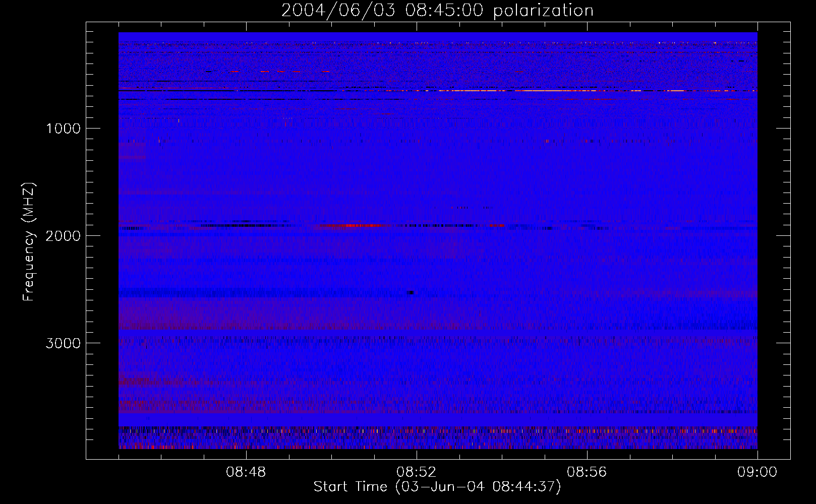Image resolution: width=816 pixels, height=504 pixels.
Task: Click the 3000 frequency tick label
Action: tap(63, 343)
